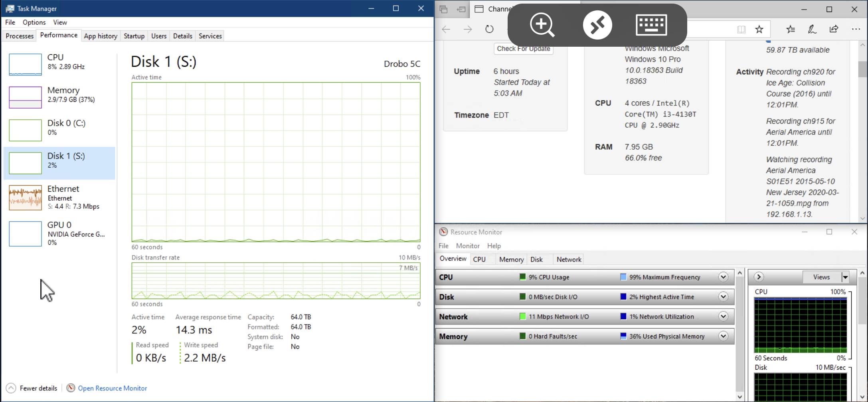868x402 pixels.
Task: Click the zoom magnifier icon in remote toolbar
Action: (x=542, y=25)
